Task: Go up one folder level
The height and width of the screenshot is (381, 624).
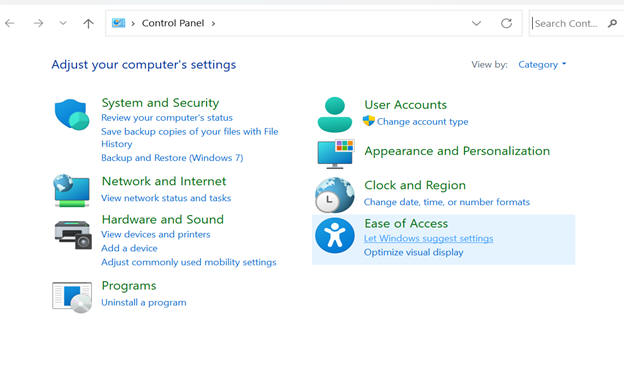Action: pyautogui.click(x=88, y=23)
